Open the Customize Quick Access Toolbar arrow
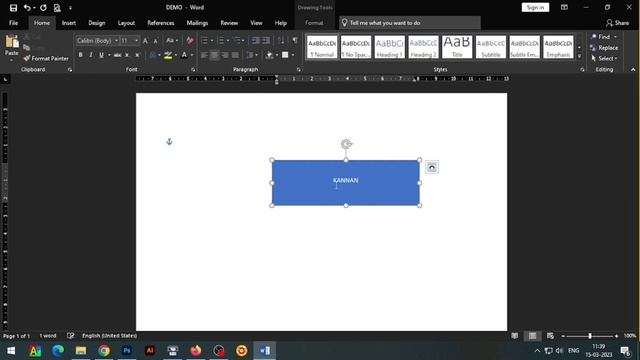Screen dimensions: 640x360 pyautogui.click(x=70, y=8)
